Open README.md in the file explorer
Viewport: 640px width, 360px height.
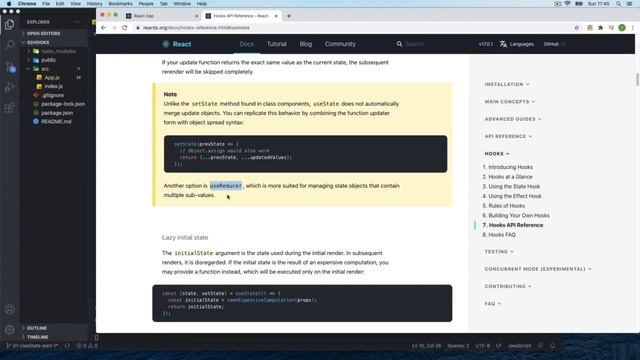(56, 122)
